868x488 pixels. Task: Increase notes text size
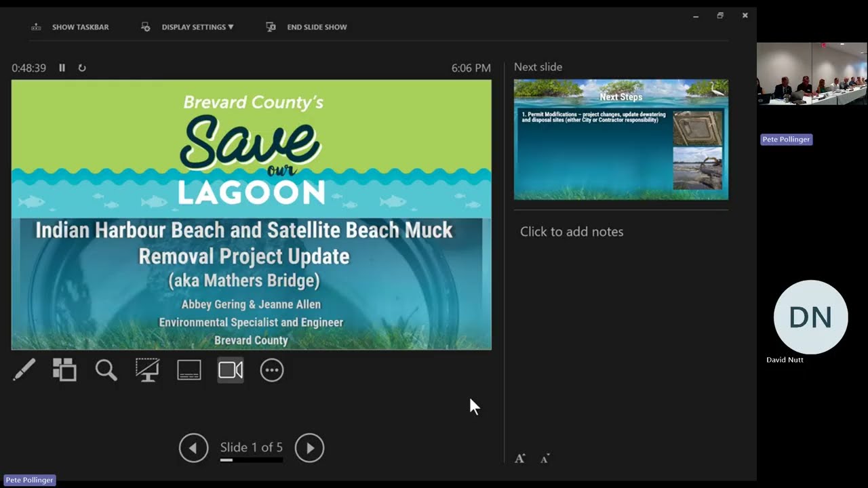519,459
